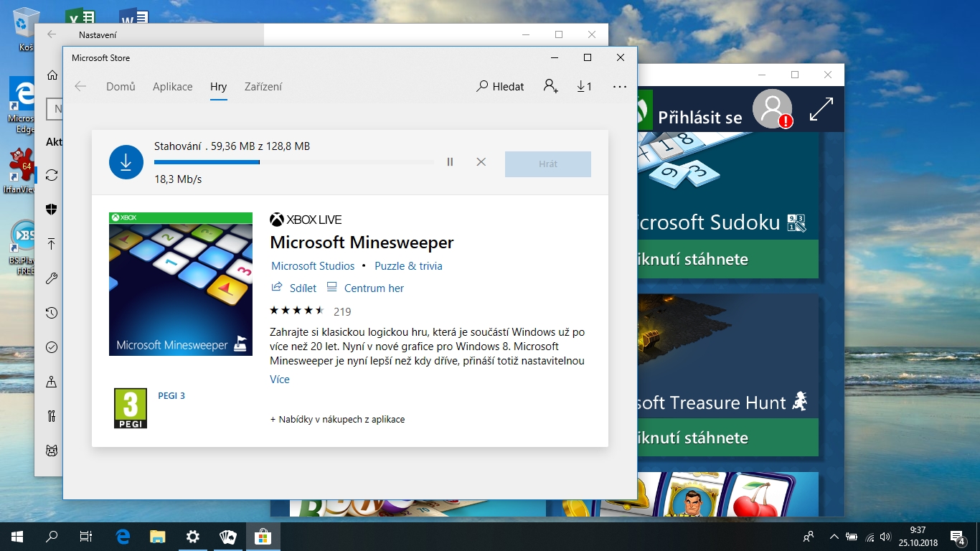This screenshot has height=551, width=980.
Task: Cancel the download with the X icon
Action: tap(481, 162)
